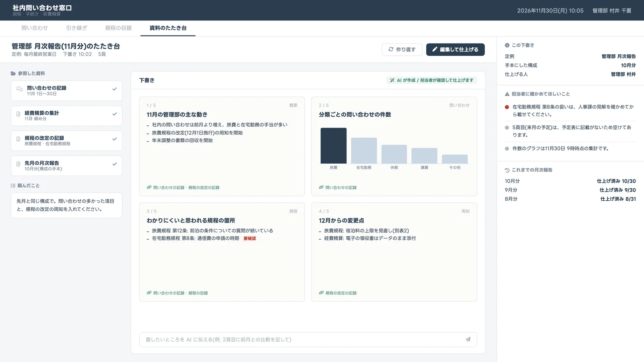Open the 問い合わせ tab
Screen dimensions: 644x362
point(35,28)
